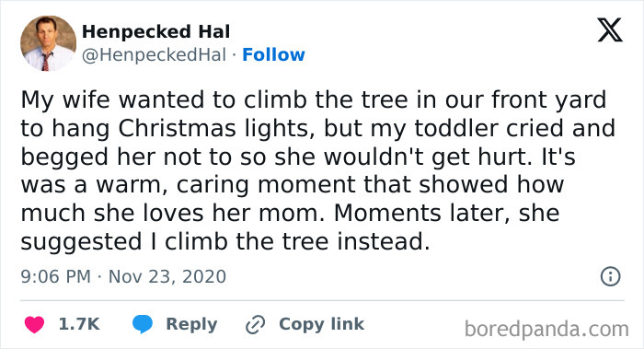
Task: Click the X logo icon
Action: [610, 30]
